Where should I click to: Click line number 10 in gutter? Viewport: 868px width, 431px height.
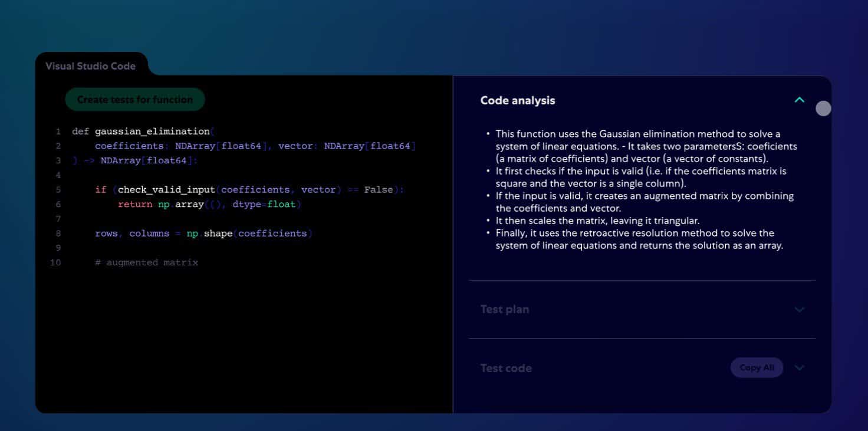[x=55, y=262]
